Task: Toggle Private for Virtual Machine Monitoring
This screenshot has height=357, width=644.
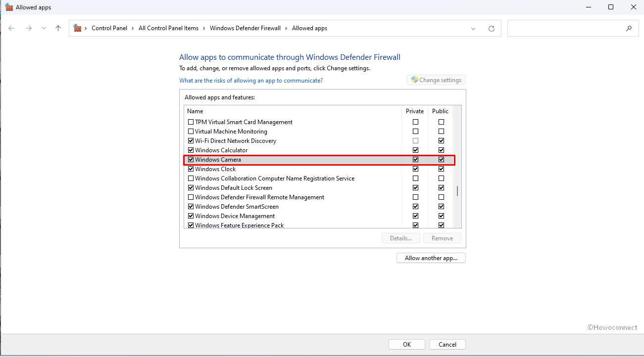Action: click(x=415, y=132)
